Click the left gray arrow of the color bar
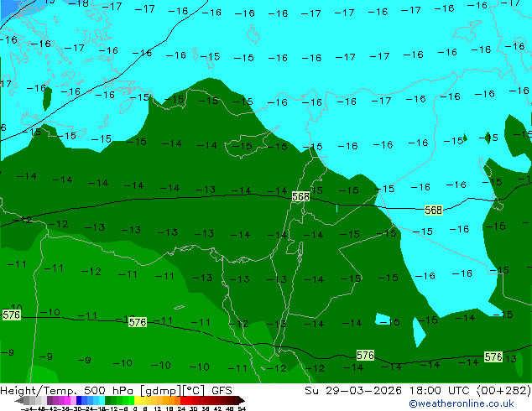Image resolution: width=532 pixels, height=411 pixels. [x=19, y=400]
